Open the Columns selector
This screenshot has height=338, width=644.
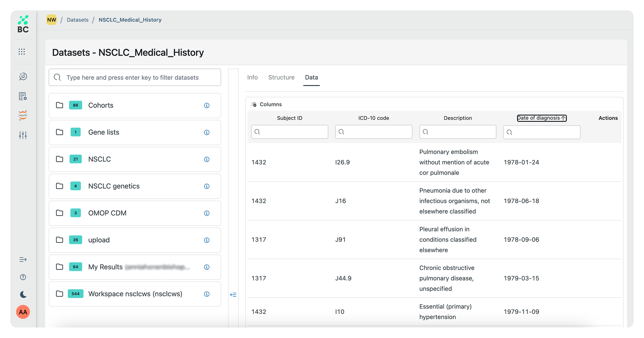click(267, 104)
